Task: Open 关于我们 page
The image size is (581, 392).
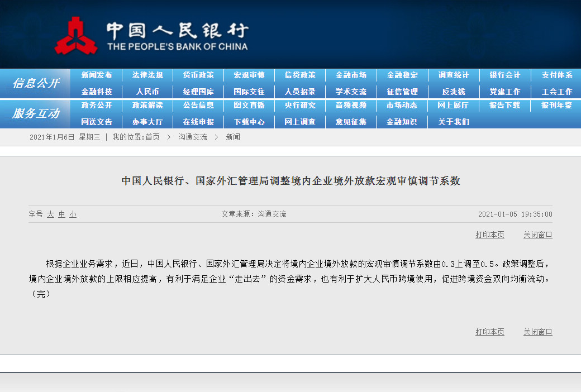Action: tap(453, 122)
